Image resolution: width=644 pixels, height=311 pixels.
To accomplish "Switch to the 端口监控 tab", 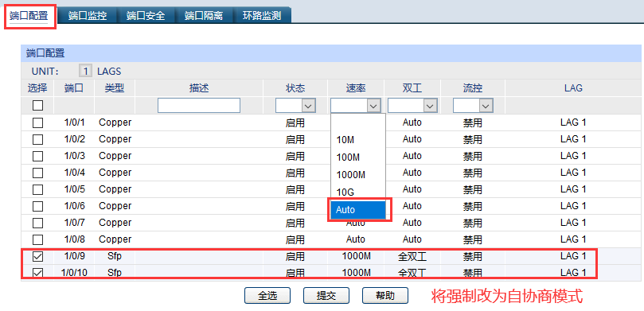I will tap(88, 16).
